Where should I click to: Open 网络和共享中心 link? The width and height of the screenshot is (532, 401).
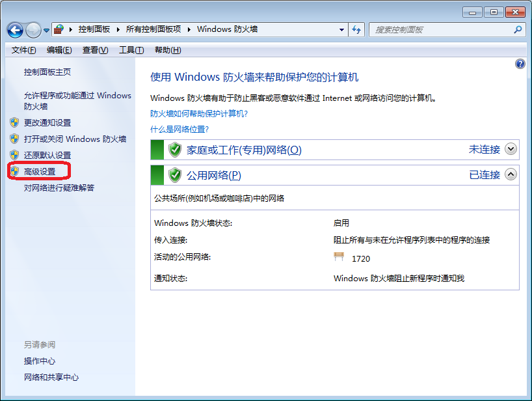pyautogui.click(x=51, y=377)
